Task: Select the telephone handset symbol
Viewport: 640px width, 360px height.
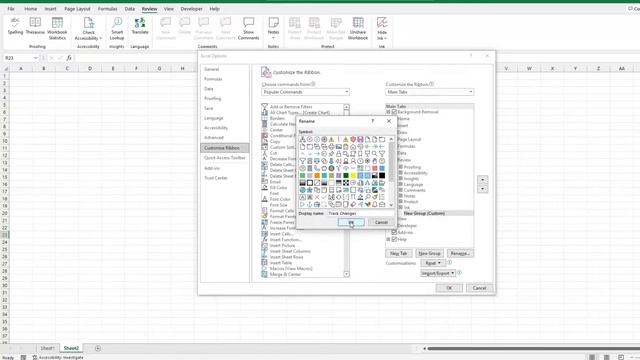Action: (317, 168)
